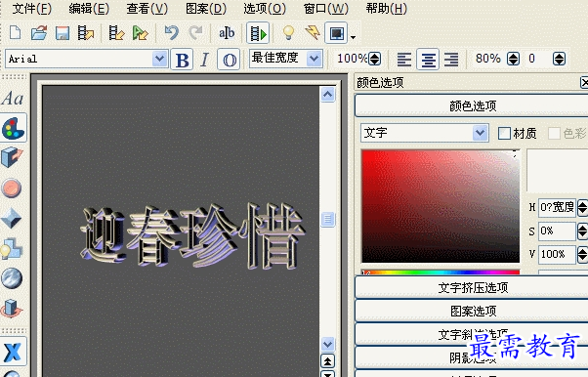Click the color preview box
Screen dimensions: 588x377
[x=558, y=170]
